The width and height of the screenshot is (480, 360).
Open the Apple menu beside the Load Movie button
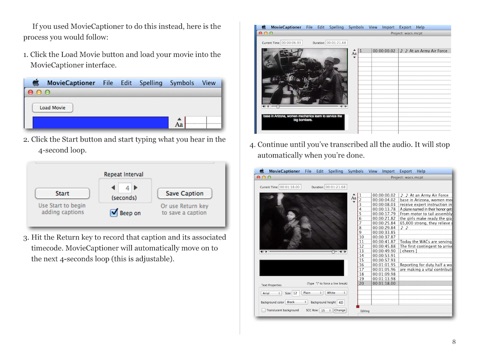coord(36,82)
